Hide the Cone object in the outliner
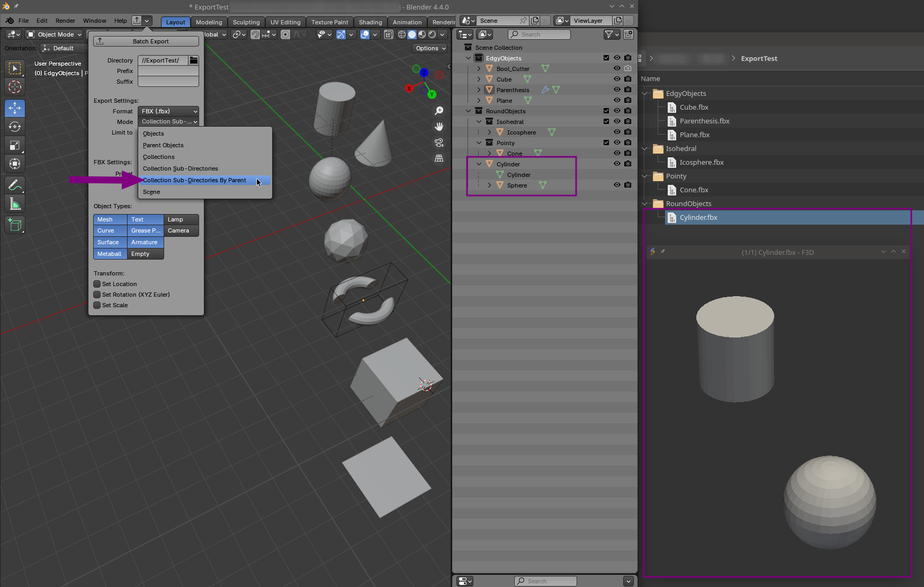Image resolution: width=924 pixels, height=587 pixels. tap(616, 153)
